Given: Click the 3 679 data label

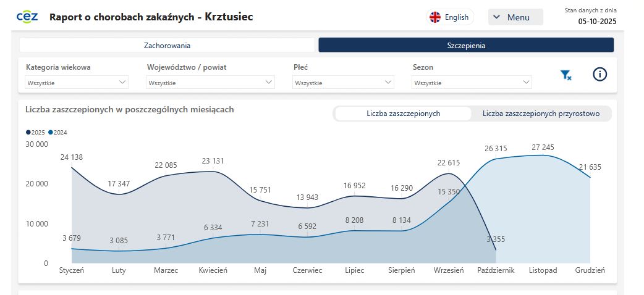Looking at the screenshot, I should pyautogui.click(x=71, y=238).
